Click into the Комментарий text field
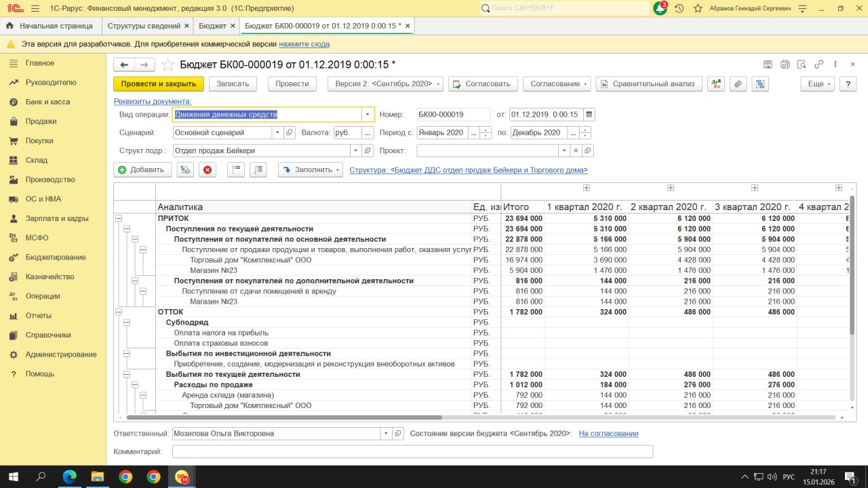The height and width of the screenshot is (488, 868). (412, 451)
